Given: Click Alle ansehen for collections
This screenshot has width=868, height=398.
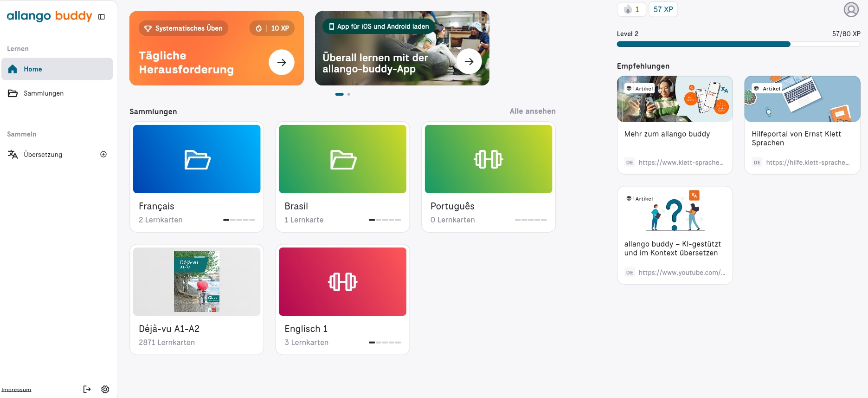Looking at the screenshot, I should tap(533, 111).
